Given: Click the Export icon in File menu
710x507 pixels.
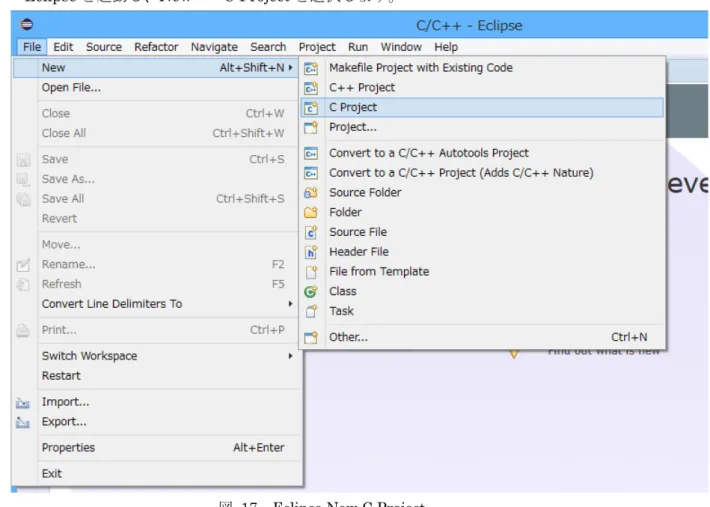Looking at the screenshot, I should tap(23, 422).
